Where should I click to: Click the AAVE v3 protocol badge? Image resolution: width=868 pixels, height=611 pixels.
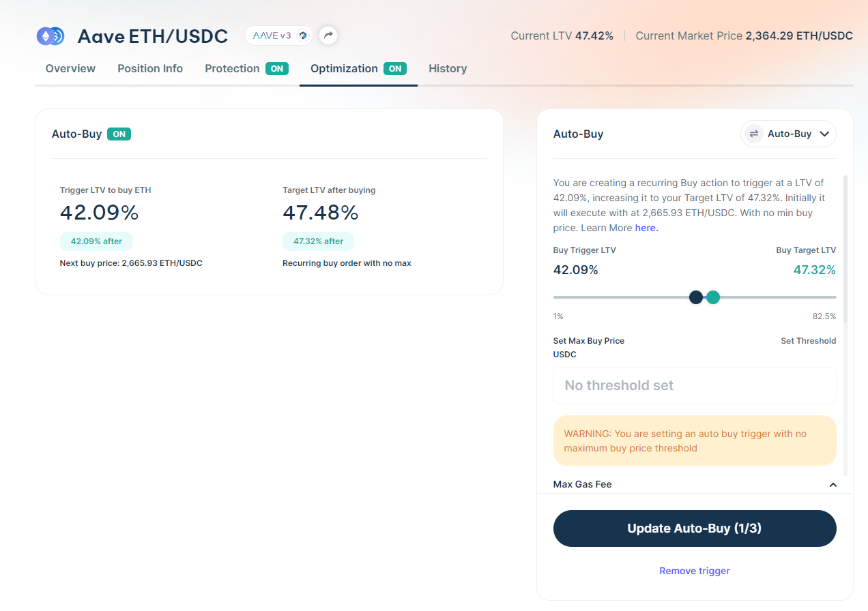pyautogui.click(x=279, y=35)
